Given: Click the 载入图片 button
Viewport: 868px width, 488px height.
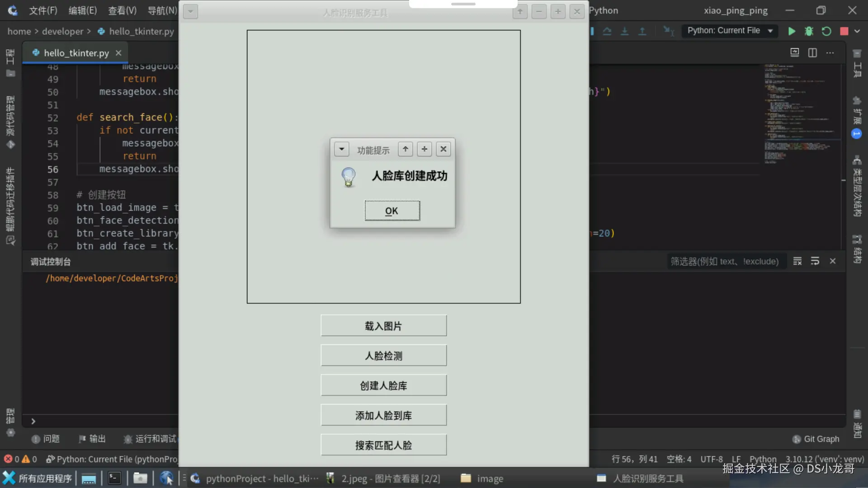Looking at the screenshot, I should (x=383, y=326).
